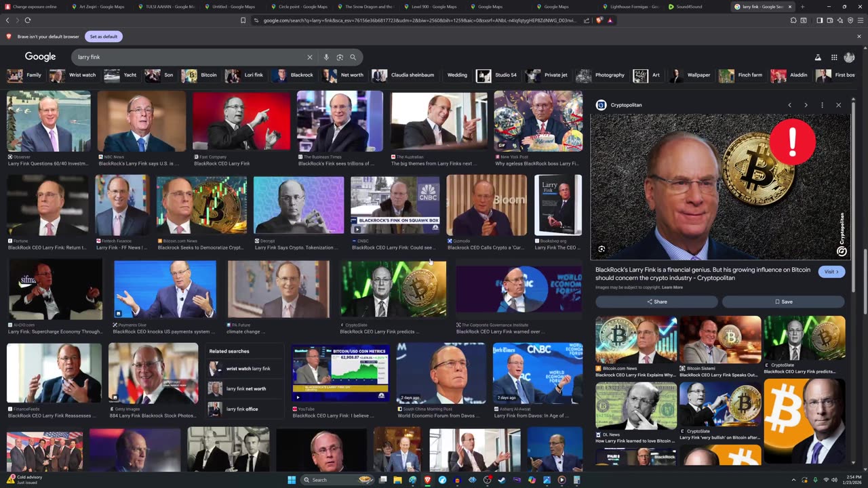Open Steam from the taskbar

(502, 480)
